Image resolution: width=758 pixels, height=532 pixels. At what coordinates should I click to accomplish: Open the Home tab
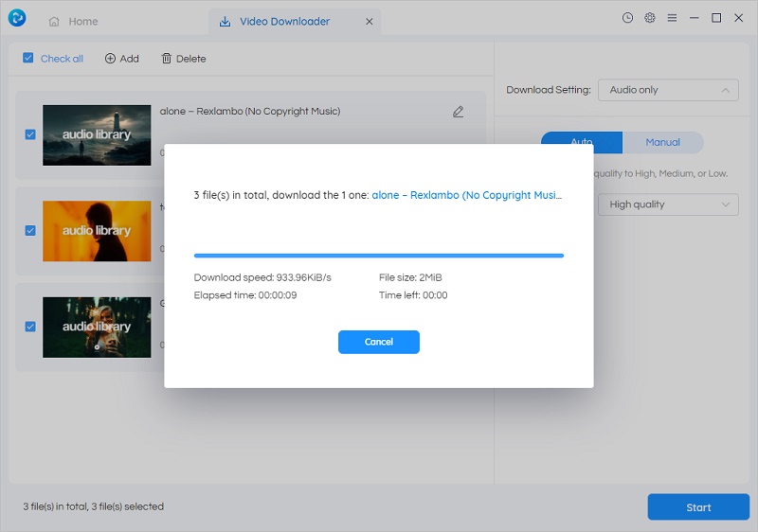point(74,22)
